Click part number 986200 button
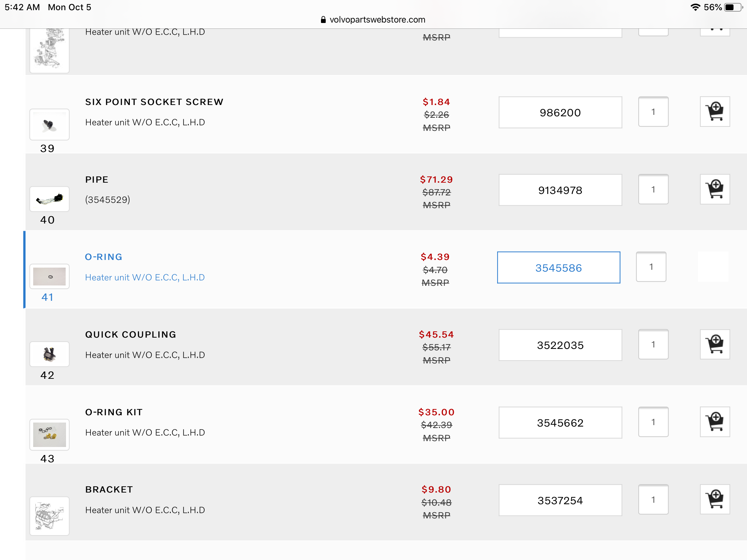Image resolution: width=747 pixels, height=560 pixels. coord(560,113)
